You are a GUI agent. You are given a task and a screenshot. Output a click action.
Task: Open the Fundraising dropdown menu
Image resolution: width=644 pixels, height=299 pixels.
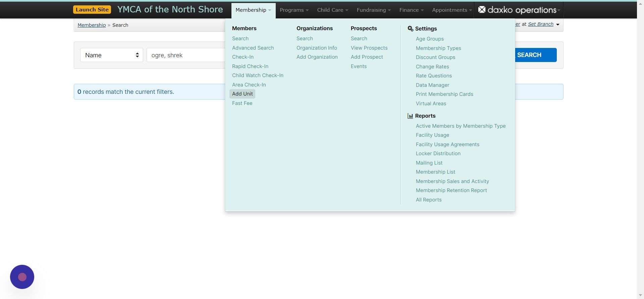pyautogui.click(x=374, y=10)
